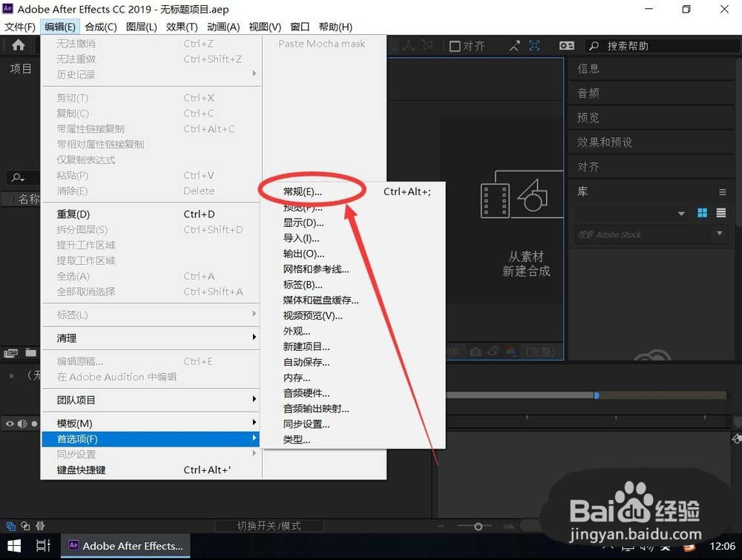Click the expand Transfer Controls pane icon
Viewport: 742px width, 560px height.
pyautogui.click(x=25, y=526)
